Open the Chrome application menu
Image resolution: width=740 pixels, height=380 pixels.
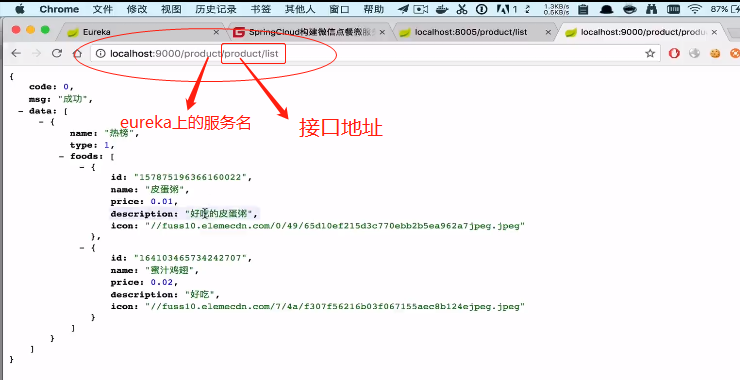[59, 8]
